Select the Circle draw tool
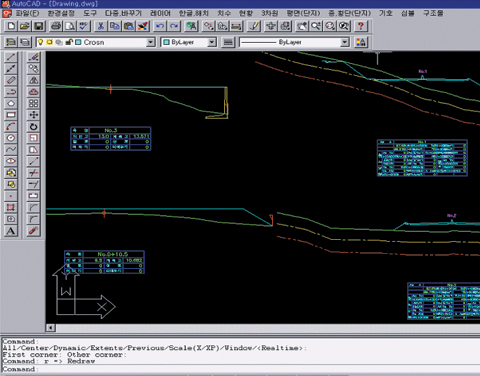This screenshot has height=376, width=480. click(11, 138)
